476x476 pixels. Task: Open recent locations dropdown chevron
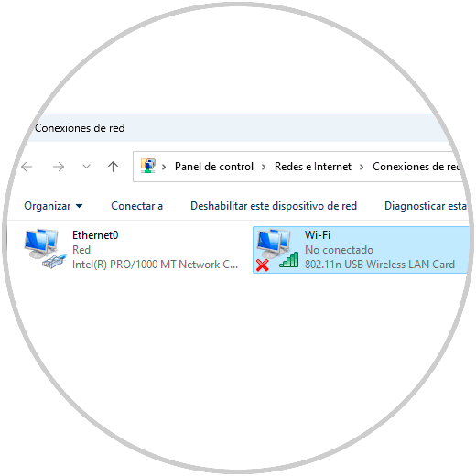(x=86, y=167)
